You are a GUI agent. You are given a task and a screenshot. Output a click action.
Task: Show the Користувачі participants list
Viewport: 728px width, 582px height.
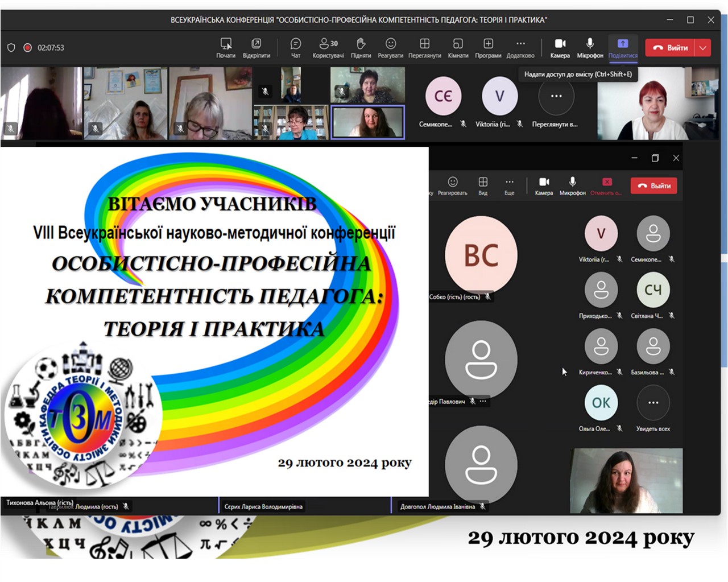(x=328, y=48)
